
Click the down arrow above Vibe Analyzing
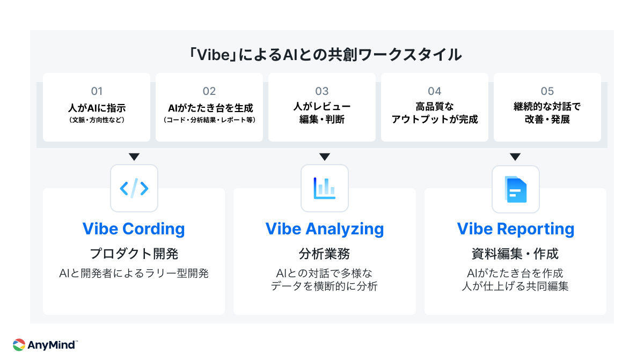324,157
